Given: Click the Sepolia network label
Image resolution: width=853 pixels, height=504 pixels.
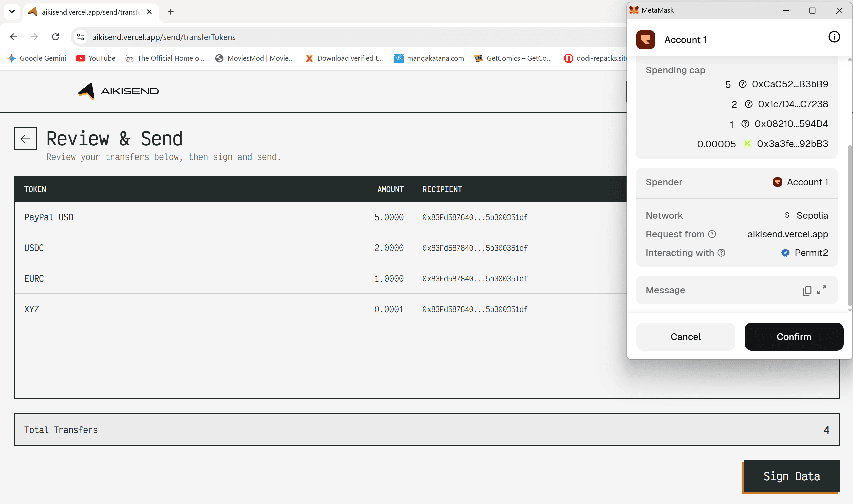Looking at the screenshot, I should [x=812, y=215].
